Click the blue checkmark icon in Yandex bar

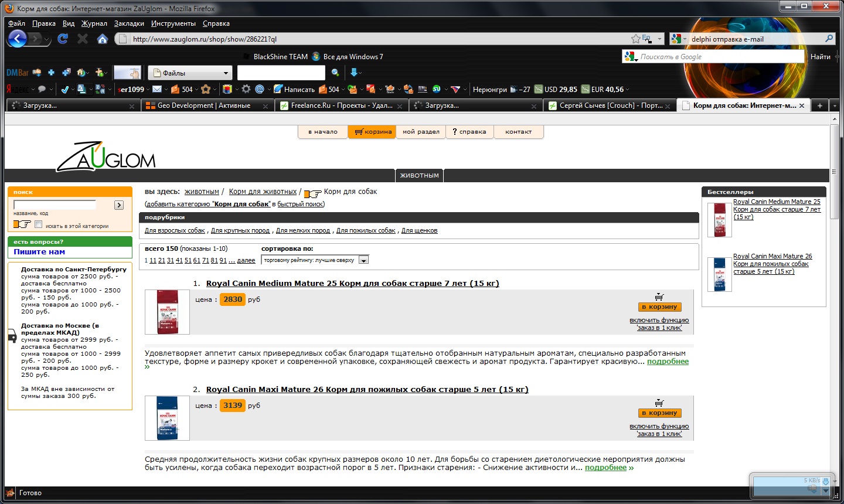pyautogui.click(x=65, y=89)
